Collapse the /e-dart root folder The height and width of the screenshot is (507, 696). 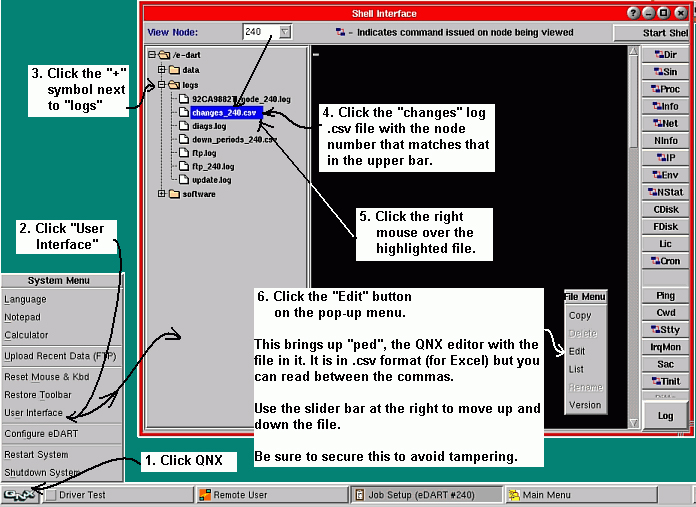[x=152, y=55]
